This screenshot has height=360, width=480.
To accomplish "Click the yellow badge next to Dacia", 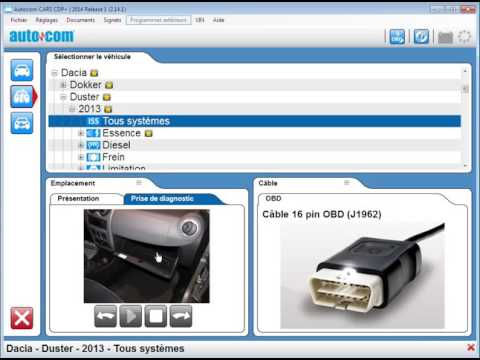I will coord(94,73).
